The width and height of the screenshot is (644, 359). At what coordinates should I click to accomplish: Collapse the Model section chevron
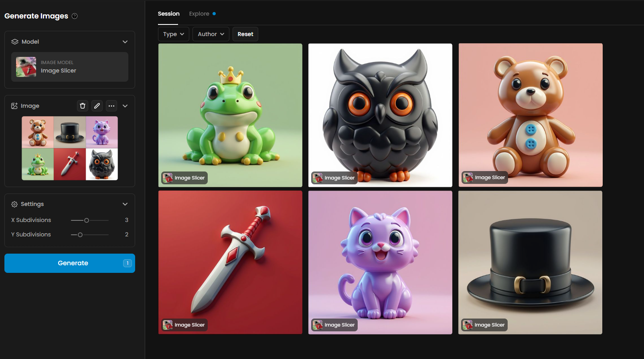click(125, 42)
